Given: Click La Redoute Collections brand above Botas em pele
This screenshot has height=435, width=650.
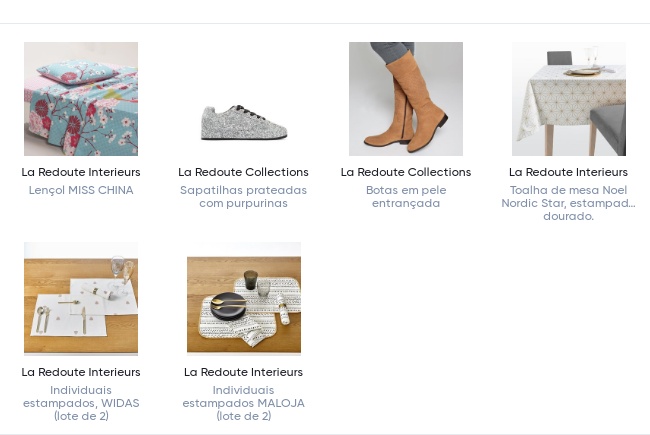Looking at the screenshot, I should (406, 172).
